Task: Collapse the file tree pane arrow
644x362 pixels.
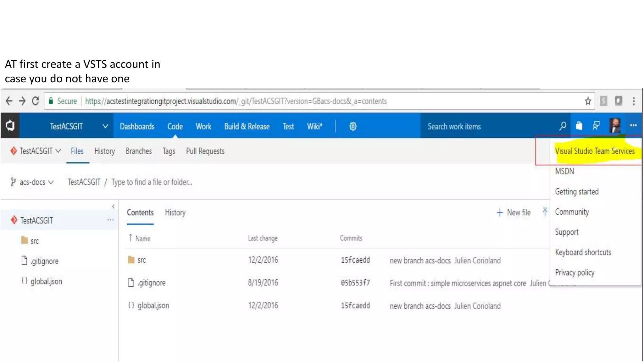Action: point(113,206)
